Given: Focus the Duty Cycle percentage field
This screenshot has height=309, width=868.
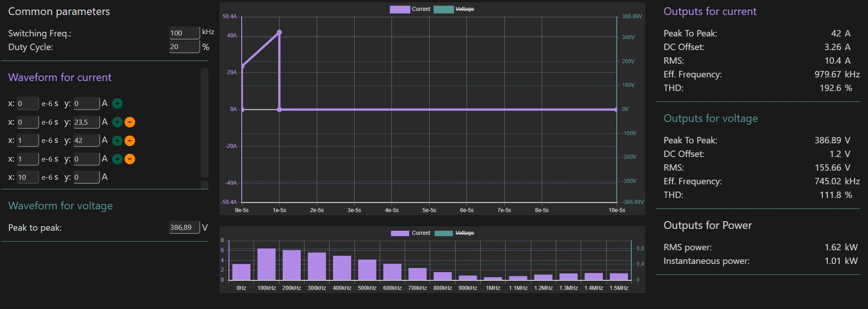Looking at the screenshot, I should [184, 47].
